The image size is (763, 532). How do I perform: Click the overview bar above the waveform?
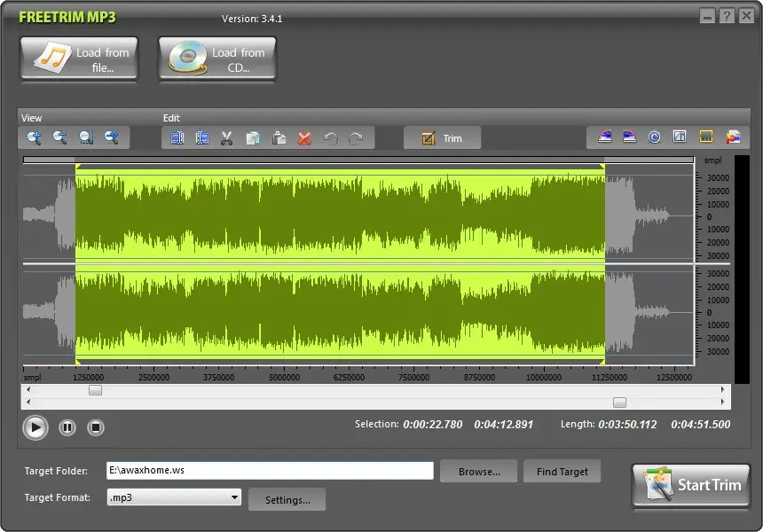tap(358, 160)
